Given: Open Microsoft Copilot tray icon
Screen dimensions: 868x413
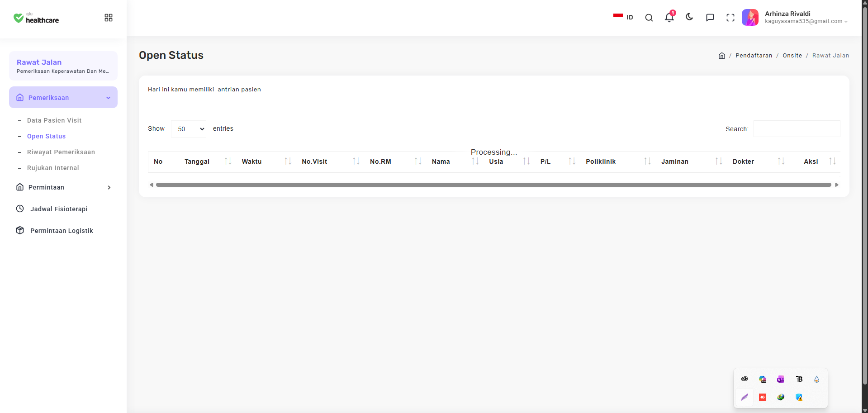Looking at the screenshot, I should pyautogui.click(x=763, y=379).
